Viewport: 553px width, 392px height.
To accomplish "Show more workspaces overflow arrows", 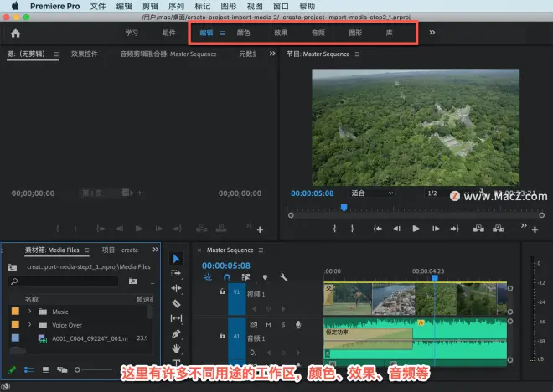I will [x=432, y=33].
